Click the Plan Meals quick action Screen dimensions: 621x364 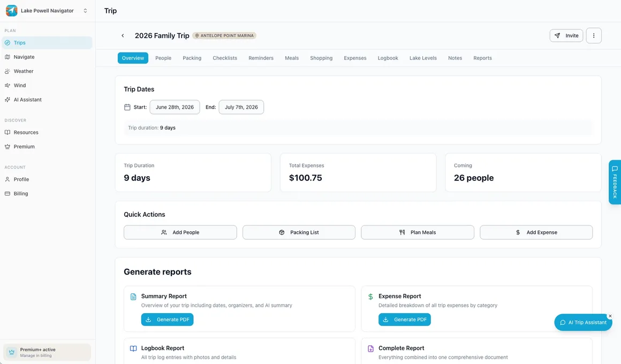tap(418, 232)
